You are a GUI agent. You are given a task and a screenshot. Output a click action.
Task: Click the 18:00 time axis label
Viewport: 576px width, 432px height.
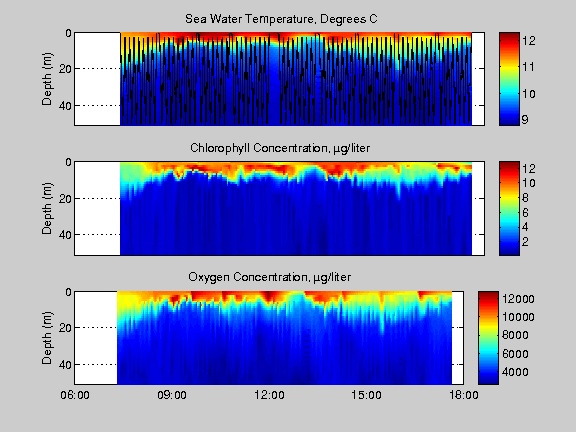464,395
